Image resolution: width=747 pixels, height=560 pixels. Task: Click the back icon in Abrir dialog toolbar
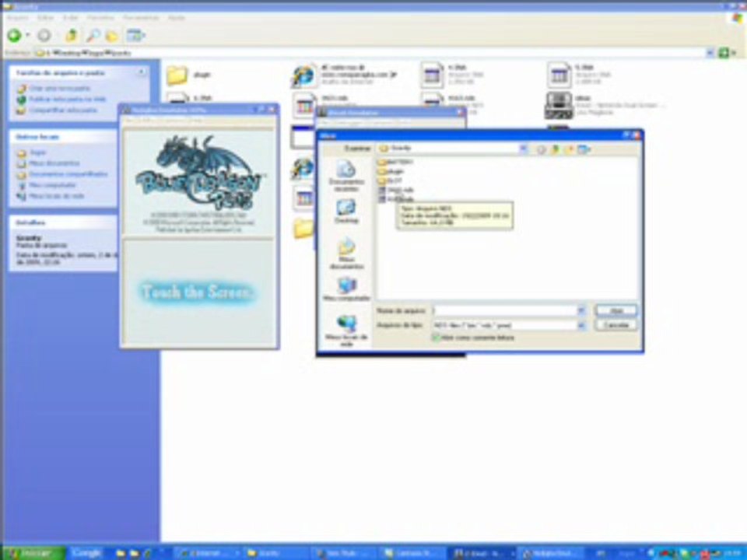[x=542, y=149]
